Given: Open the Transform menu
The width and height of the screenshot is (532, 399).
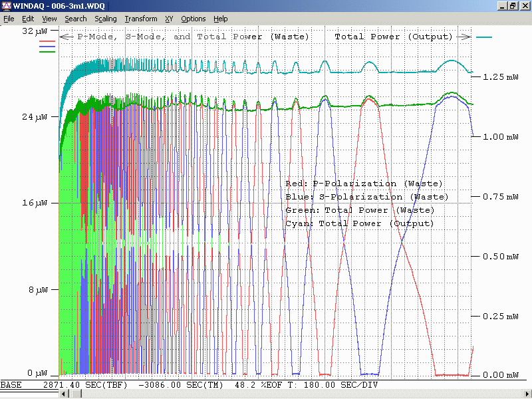Looking at the screenshot, I should click(141, 19).
